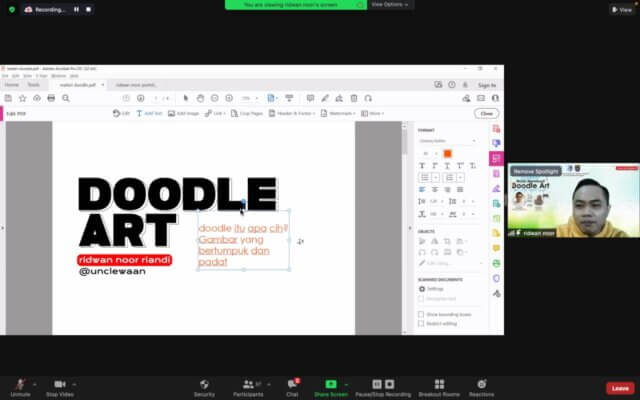
Task: Click the Find magnifier icon in Acrobat
Action: pos(66,98)
